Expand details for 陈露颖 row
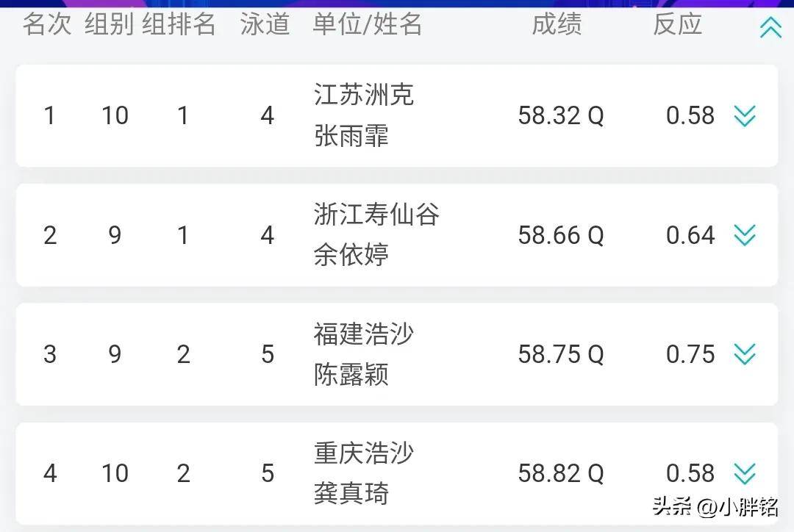 (x=744, y=354)
